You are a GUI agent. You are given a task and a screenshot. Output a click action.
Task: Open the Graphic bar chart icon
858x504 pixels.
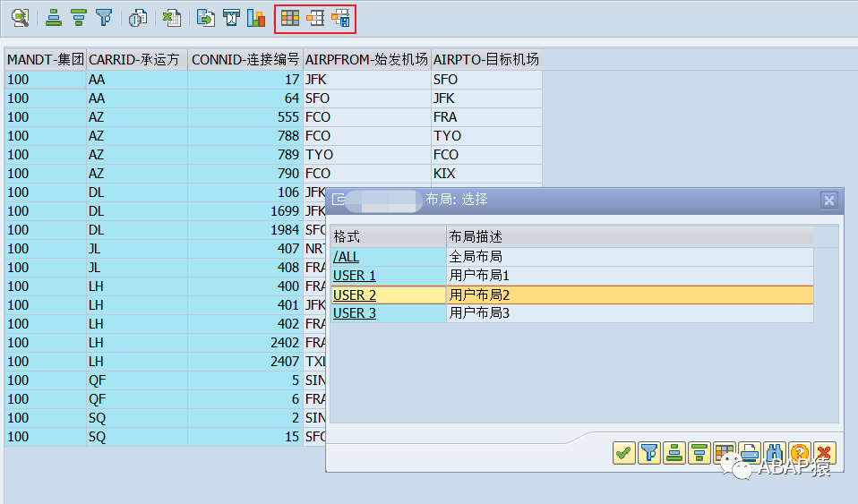(x=256, y=18)
